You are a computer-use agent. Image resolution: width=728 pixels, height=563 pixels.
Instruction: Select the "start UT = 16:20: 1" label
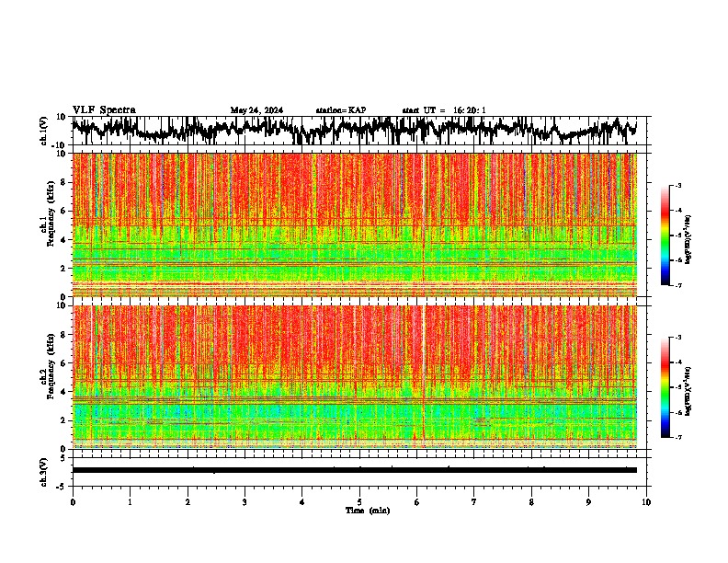(444, 110)
